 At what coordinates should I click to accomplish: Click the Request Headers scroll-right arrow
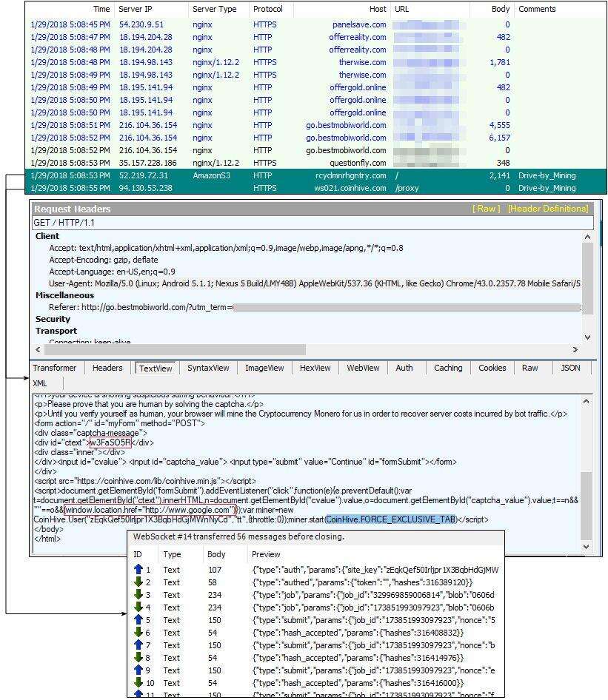coord(575,349)
